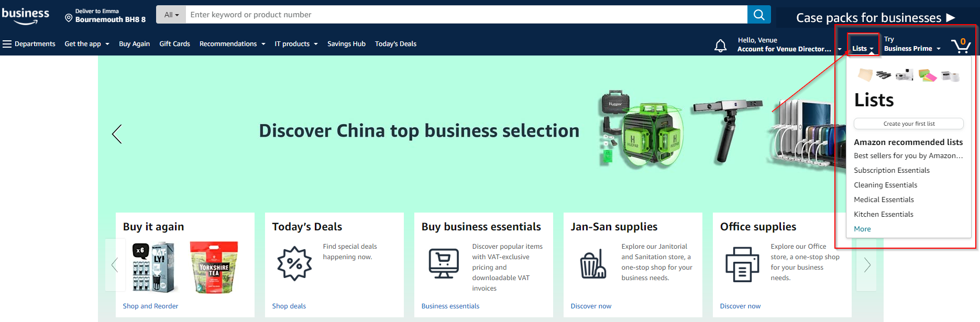Click the Departments hamburger menu icon

click(7, 44)
